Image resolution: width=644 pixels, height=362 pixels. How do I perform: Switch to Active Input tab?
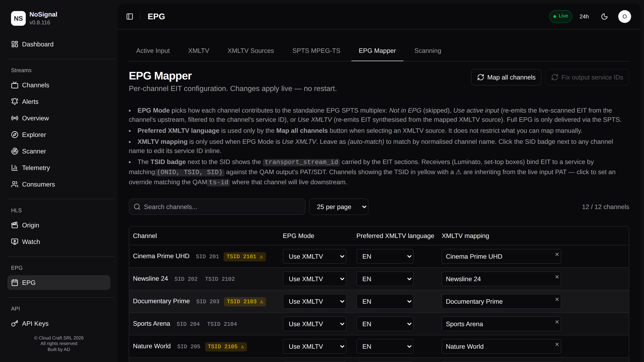[153, 51]
